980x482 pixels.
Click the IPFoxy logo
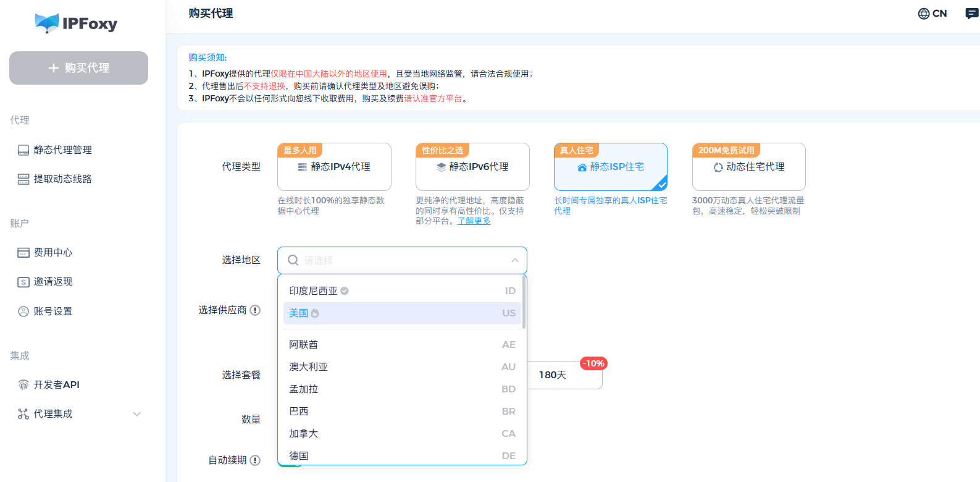pos(76,23)
